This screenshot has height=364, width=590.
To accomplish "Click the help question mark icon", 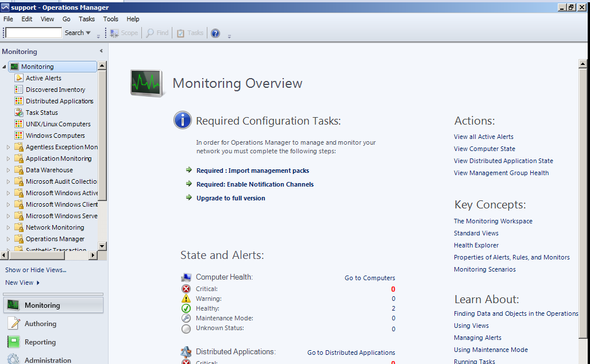I will (215, 33).
